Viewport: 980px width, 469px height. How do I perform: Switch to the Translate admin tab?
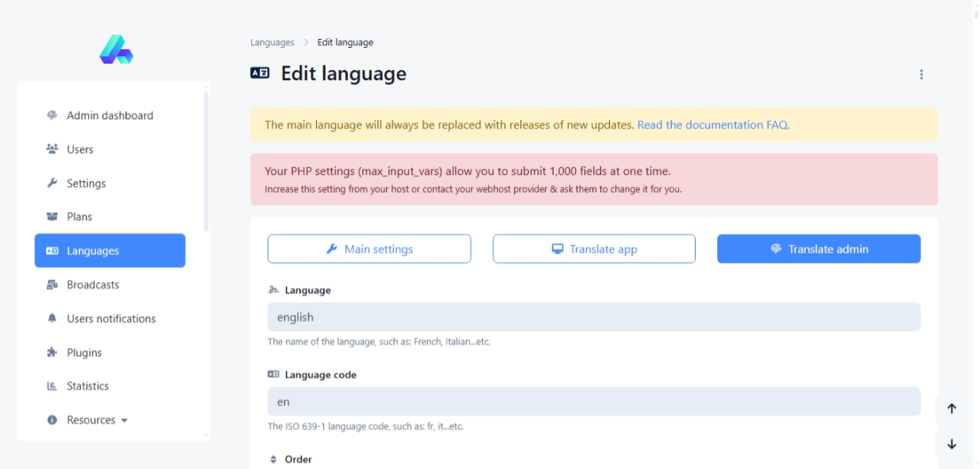[819, 249]
